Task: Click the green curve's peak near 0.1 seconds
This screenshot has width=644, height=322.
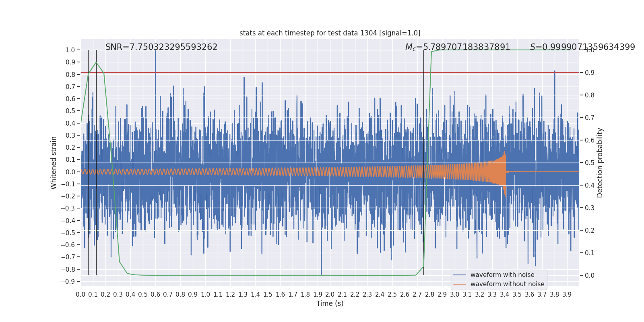Action: tap(96, 62)
